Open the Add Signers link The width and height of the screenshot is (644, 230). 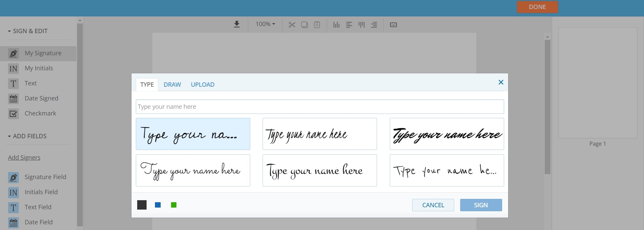pos(24,158)
